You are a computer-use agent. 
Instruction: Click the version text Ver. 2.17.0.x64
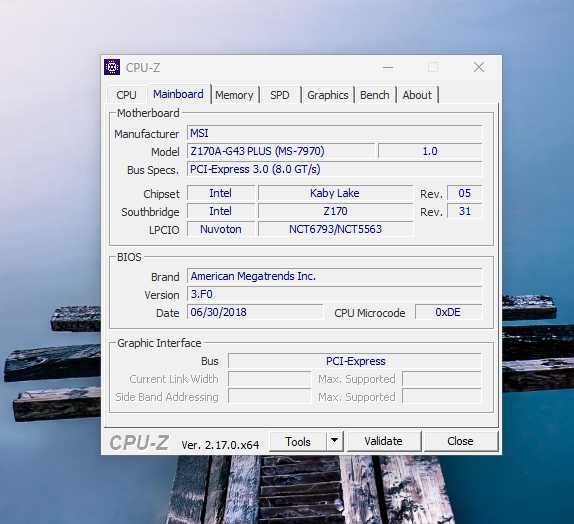(x=220, y=445)
